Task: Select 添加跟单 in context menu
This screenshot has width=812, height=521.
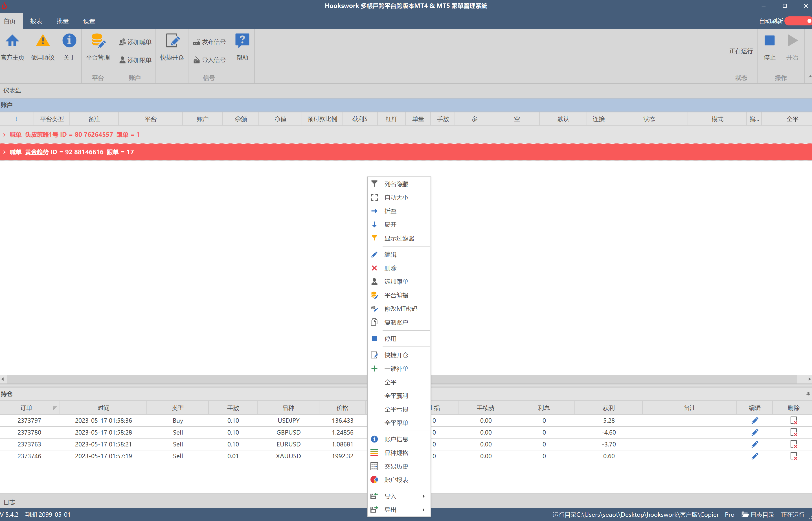Action: (399, 282)
